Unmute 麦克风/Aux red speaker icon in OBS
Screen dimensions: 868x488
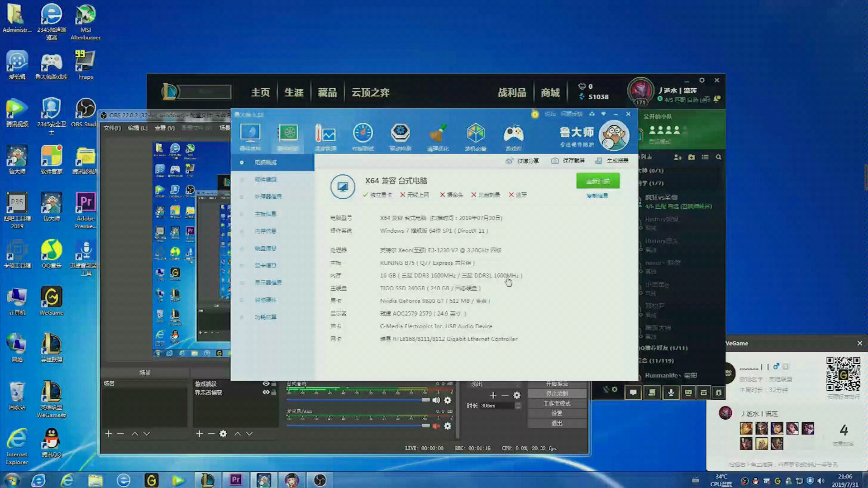(x=436, y=426)
